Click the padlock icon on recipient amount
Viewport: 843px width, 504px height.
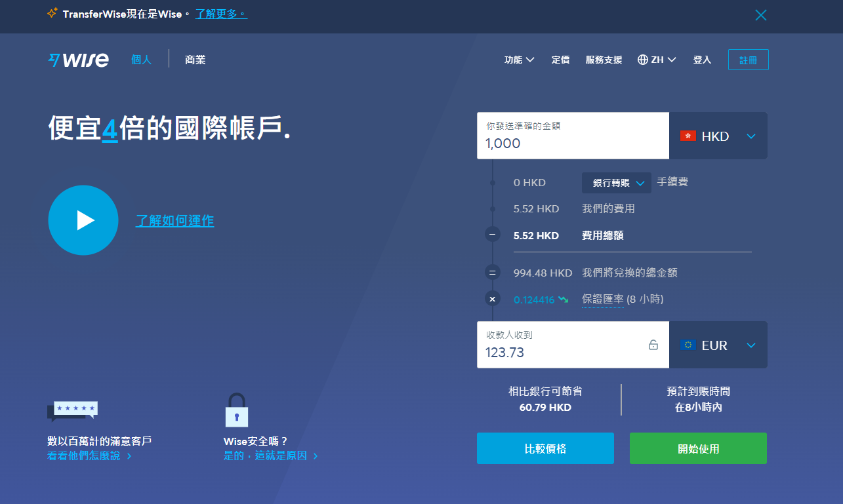[653, 345]
